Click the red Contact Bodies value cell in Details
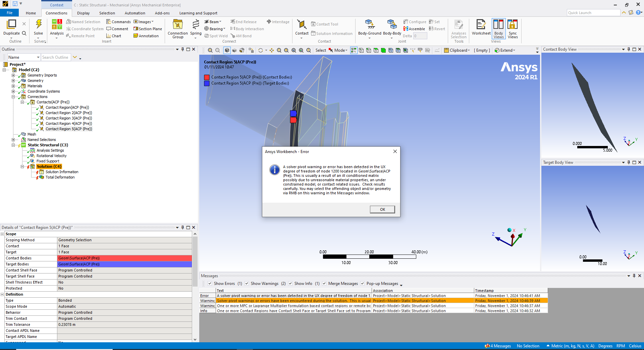Screen dimensions: 644x350 (x=124, y=258)
